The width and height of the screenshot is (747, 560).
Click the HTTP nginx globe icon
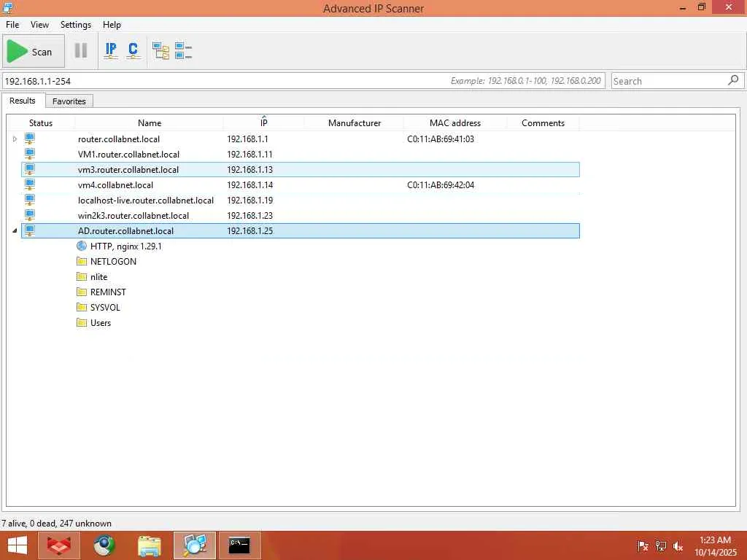coord(82,246)
